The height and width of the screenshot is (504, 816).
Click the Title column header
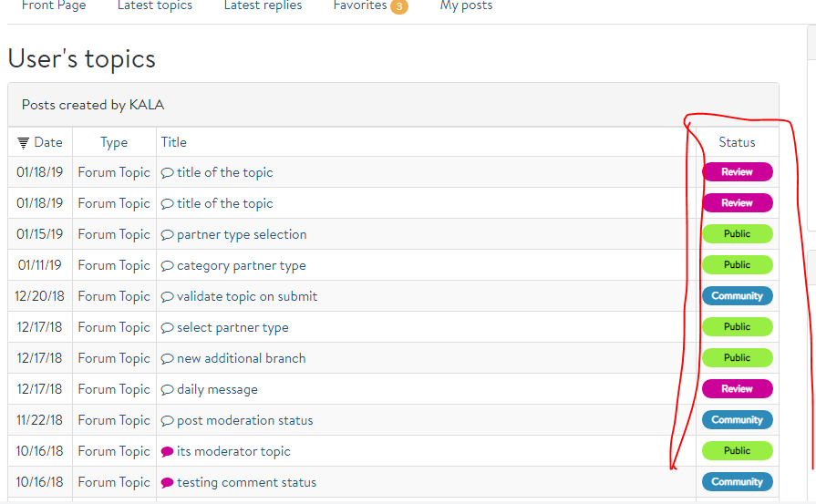(x=174, y=142)
